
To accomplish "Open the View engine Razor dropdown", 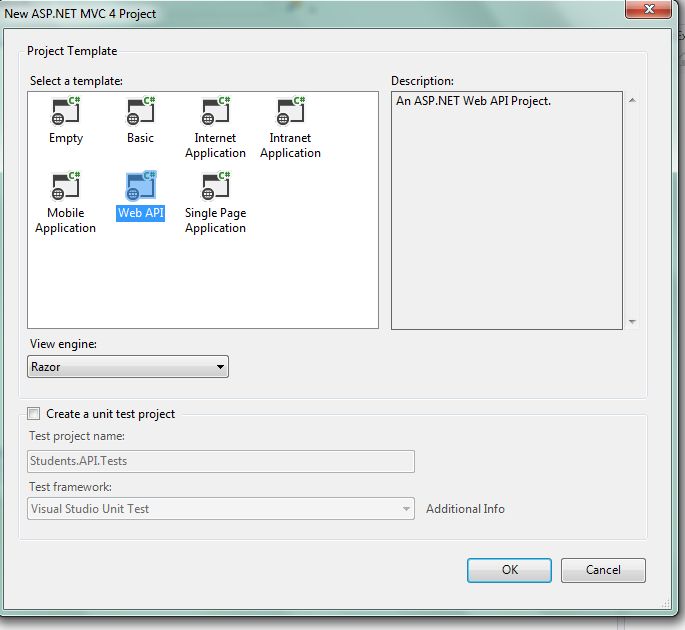I will (x=128, y=367).
